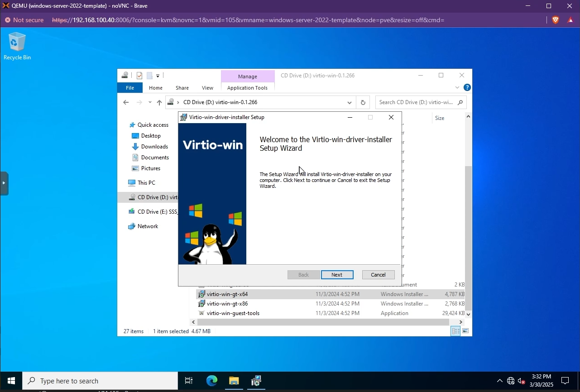The height and width of the screenshot is (392, 580).
Task: Select the Virtio-win installer icon on taskbar
Action: coord(256,380)
